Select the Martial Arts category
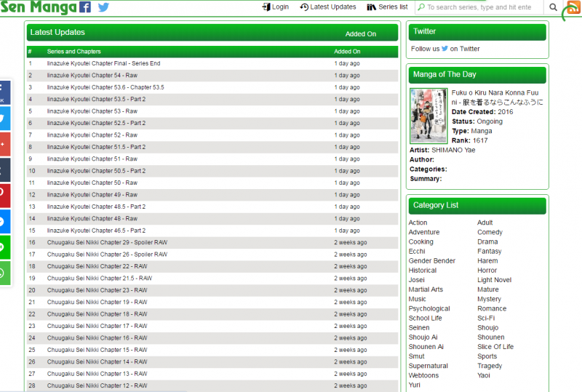The height and width of the screenshot is (392, 582). (426, 289)
